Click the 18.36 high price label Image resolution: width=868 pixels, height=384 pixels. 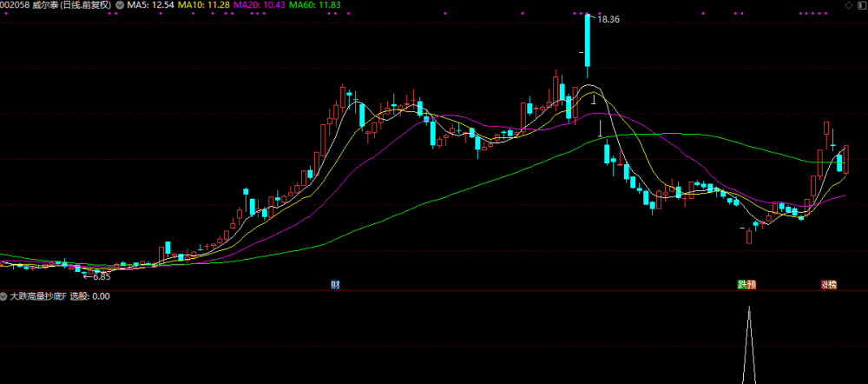point(609,19)
